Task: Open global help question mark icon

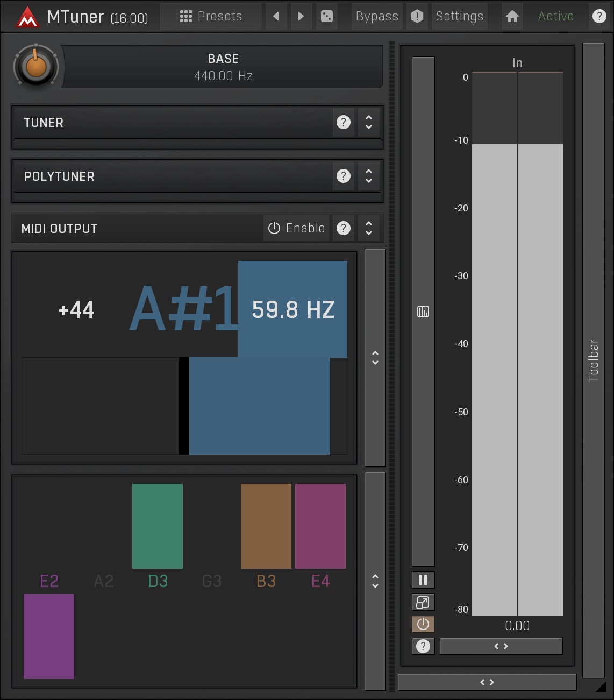Action: click(599, 16)
